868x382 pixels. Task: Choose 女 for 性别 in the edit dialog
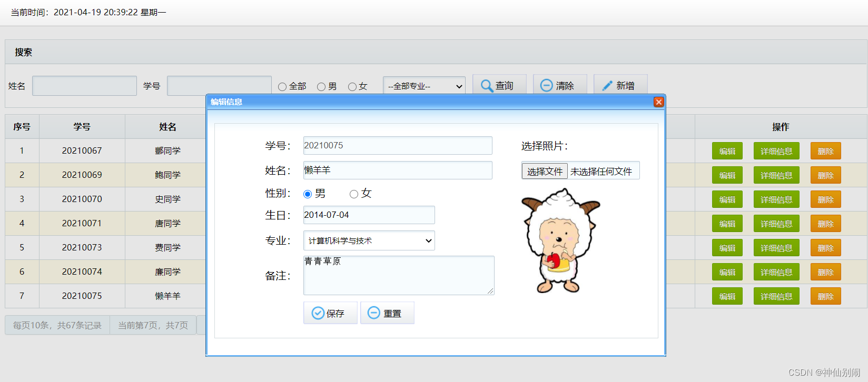coord(354,194)
